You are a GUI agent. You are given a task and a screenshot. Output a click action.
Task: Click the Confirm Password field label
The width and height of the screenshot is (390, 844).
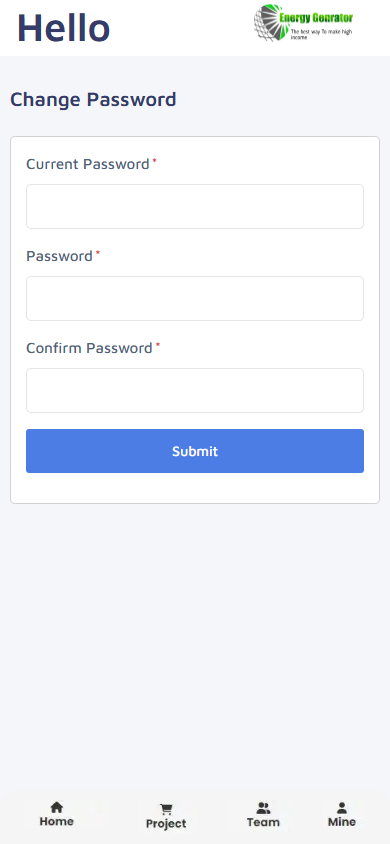pyautogui.click(x=89, y=348)
